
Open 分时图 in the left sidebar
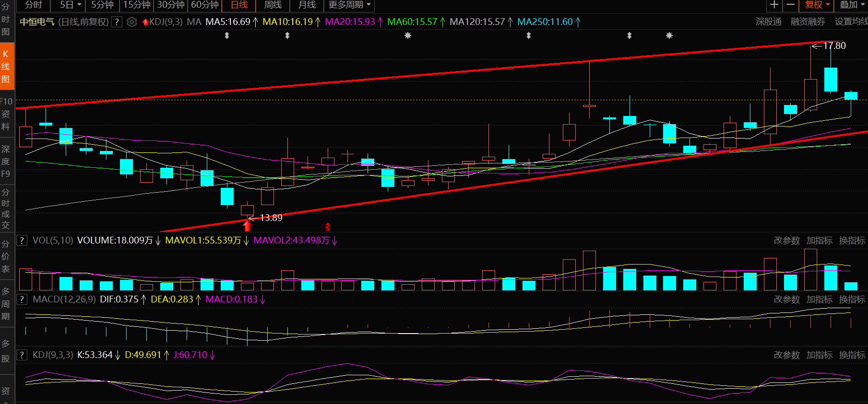(6, 20)
